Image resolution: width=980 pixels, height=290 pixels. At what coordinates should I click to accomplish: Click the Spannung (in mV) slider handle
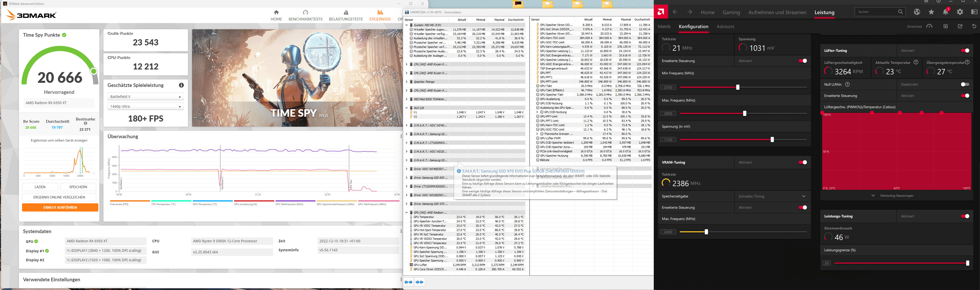coord(772,139)
